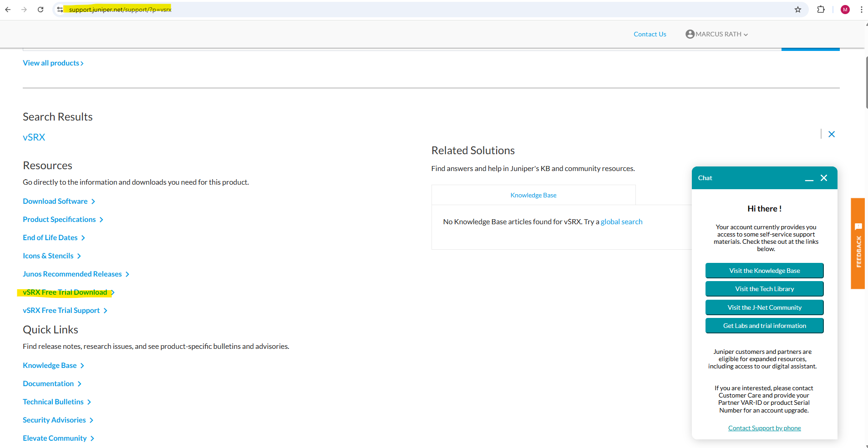Open the Elevate Community link
The image size is (868, 448).
(58, 438)
